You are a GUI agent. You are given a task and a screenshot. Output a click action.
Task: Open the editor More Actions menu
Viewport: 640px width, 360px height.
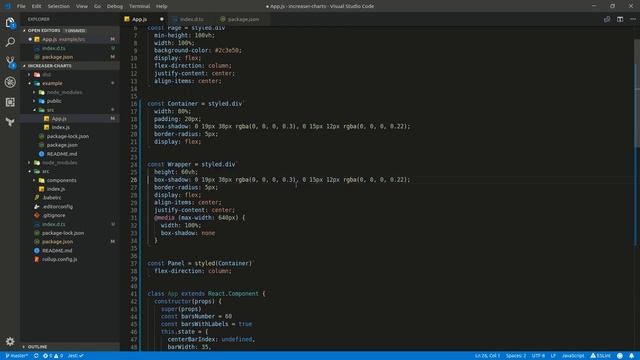point(633,19)
